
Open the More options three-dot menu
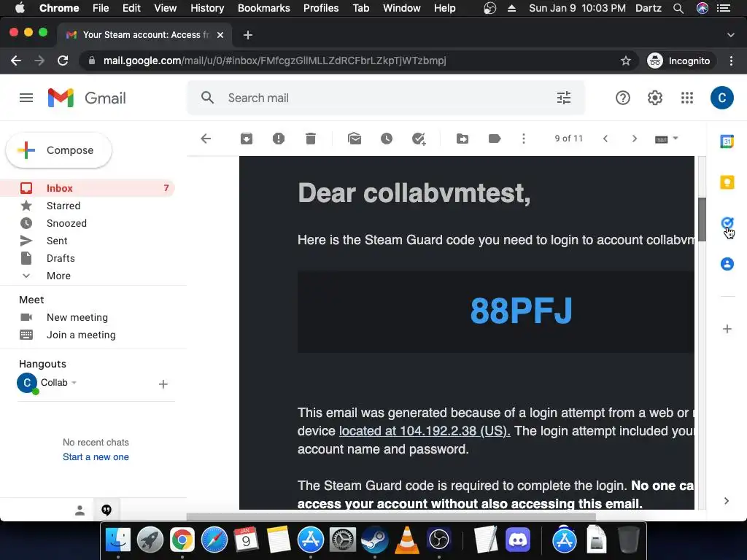point(524,139)
